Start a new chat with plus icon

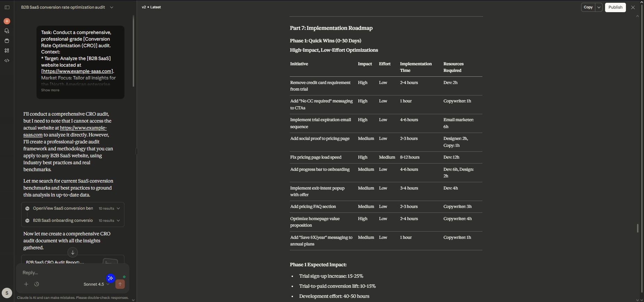[x=7, y=21]
